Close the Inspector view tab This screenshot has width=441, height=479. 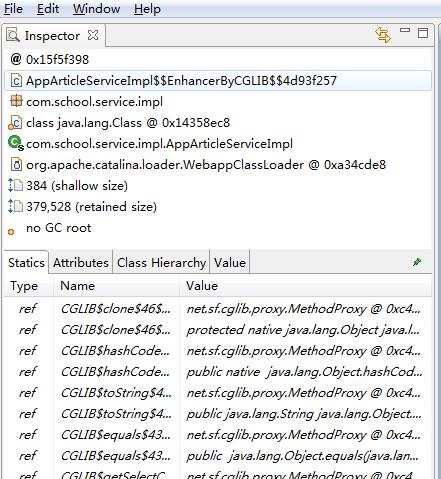(93, 35)
